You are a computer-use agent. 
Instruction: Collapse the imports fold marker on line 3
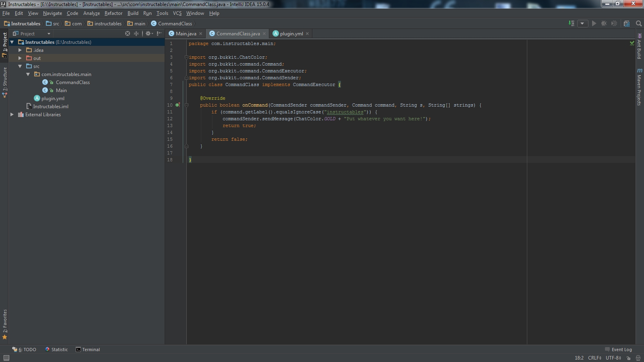pyautogui.click(x=186, y=57)
